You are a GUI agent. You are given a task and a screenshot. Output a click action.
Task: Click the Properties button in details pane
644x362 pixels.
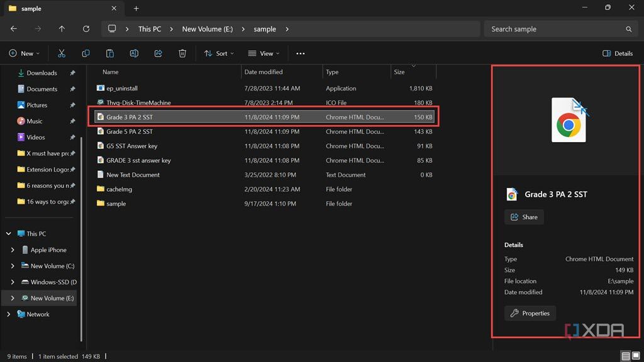point(530,313)
